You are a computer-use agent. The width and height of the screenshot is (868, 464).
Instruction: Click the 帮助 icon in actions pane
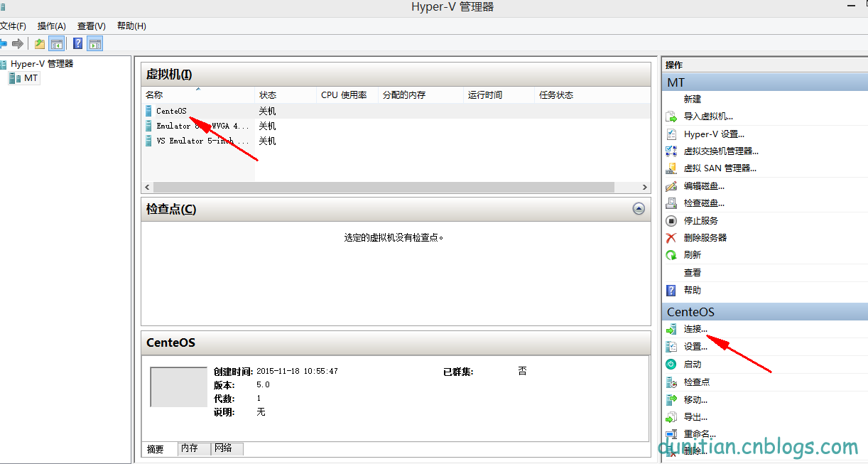coord(671,290)
